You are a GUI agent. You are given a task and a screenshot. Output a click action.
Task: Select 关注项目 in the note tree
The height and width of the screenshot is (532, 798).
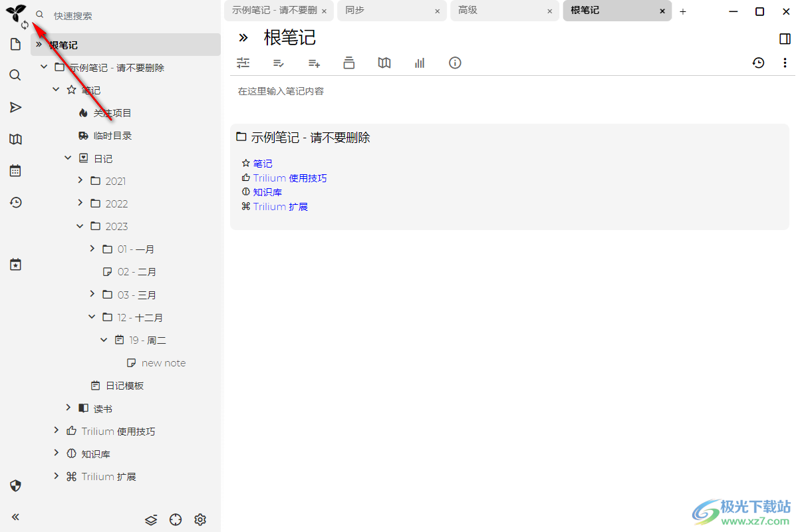(112, 113)
